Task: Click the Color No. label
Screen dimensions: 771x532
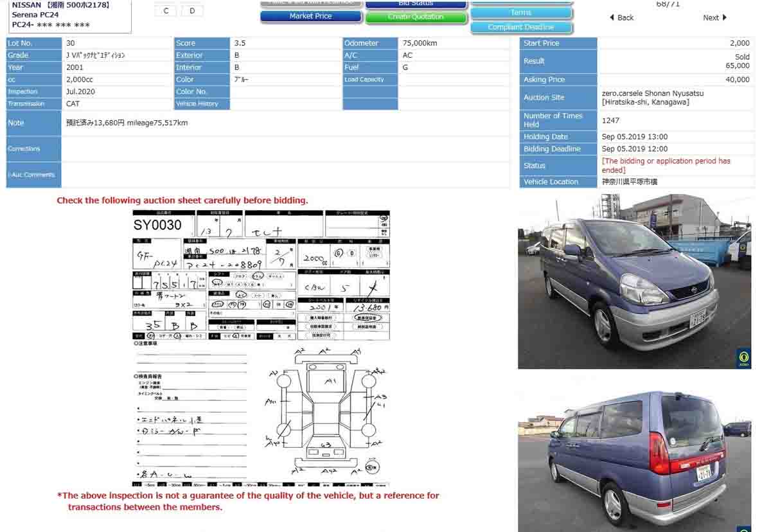Action: (x=202, y=92)
